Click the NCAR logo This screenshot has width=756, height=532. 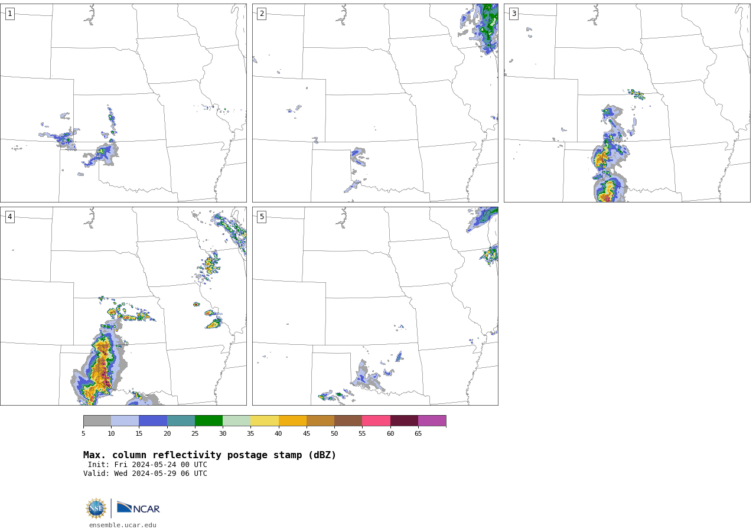coord(138,508)
